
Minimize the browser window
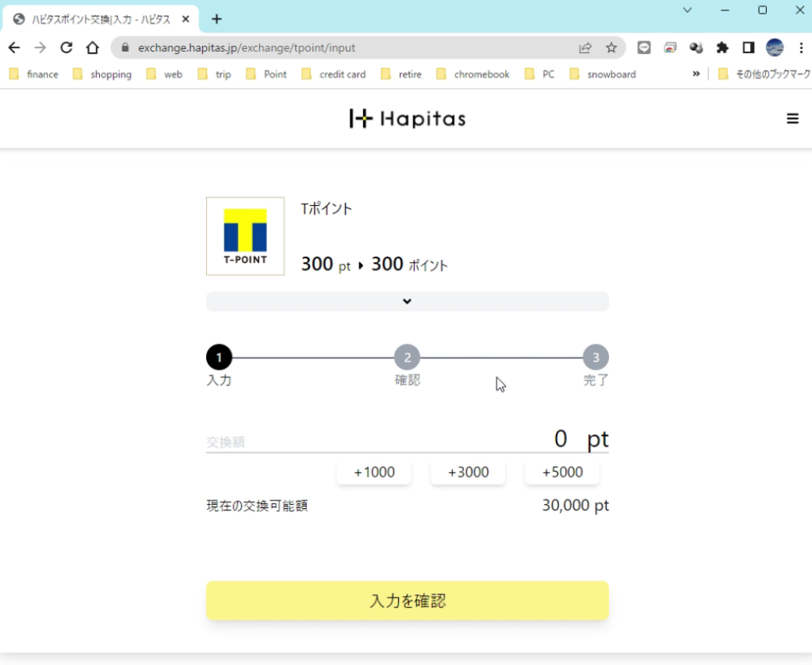725,10
